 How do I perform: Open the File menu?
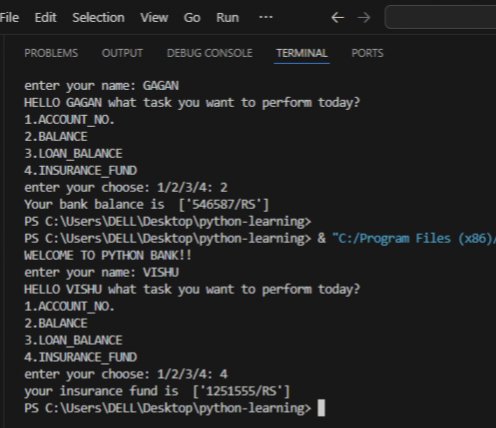pos(9,17)
